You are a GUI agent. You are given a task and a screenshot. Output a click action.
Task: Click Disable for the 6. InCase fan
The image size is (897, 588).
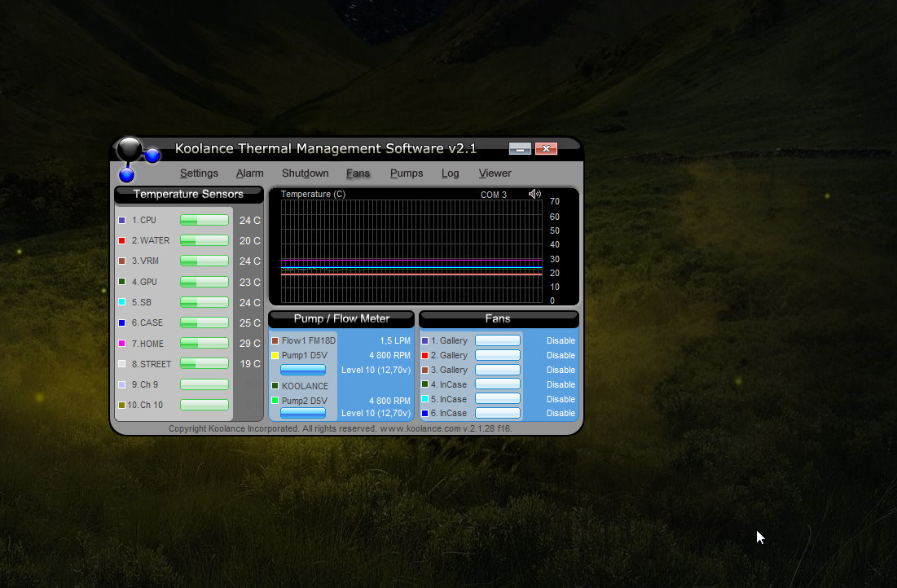pos(561,413)
